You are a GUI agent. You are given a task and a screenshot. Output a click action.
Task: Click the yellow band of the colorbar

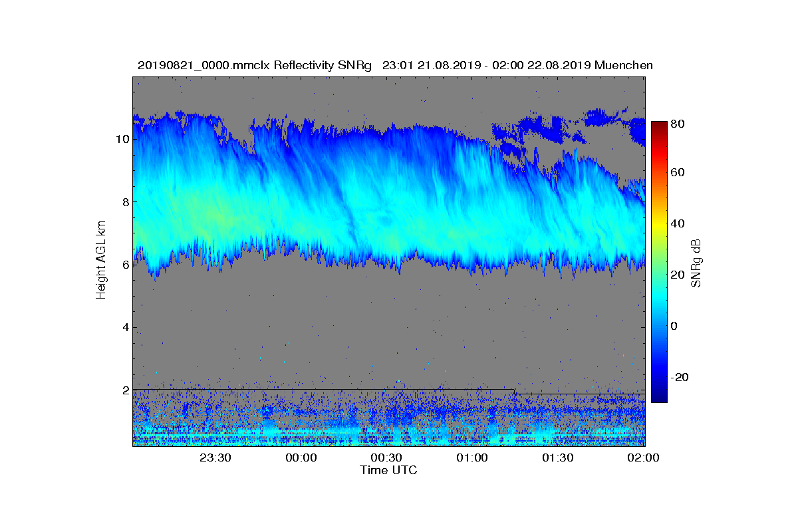pyautogui.click(x=659, y=226)
